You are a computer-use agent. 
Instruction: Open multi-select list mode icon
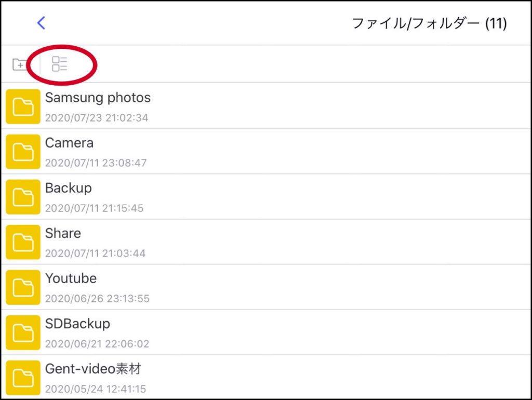pyautogui.click(x=59, y=64)
